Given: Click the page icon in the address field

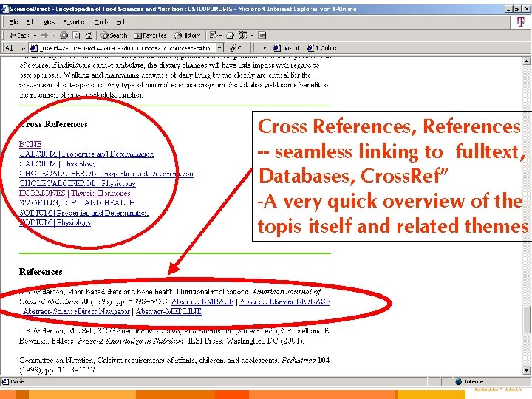Looking at the screenshot, I should (x=33, y=48).
